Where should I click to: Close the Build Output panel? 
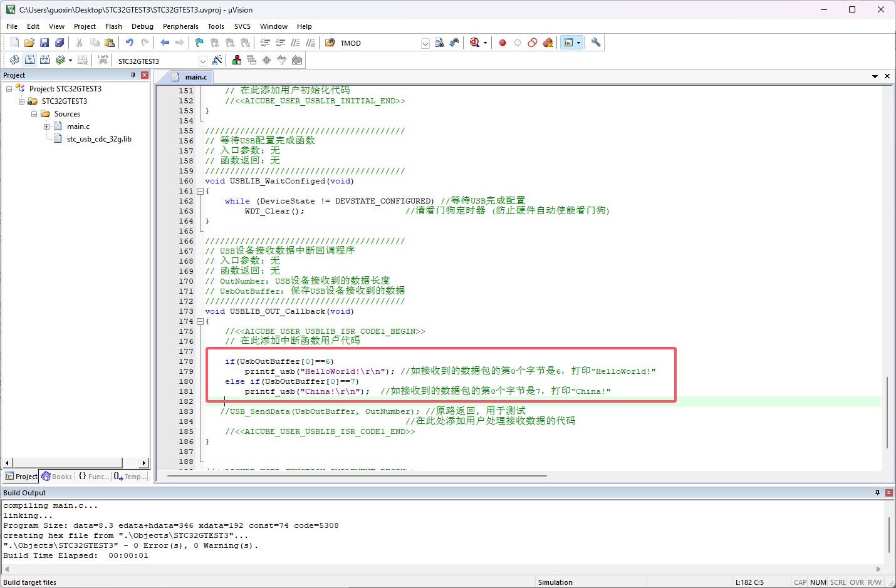pos(888,493)
